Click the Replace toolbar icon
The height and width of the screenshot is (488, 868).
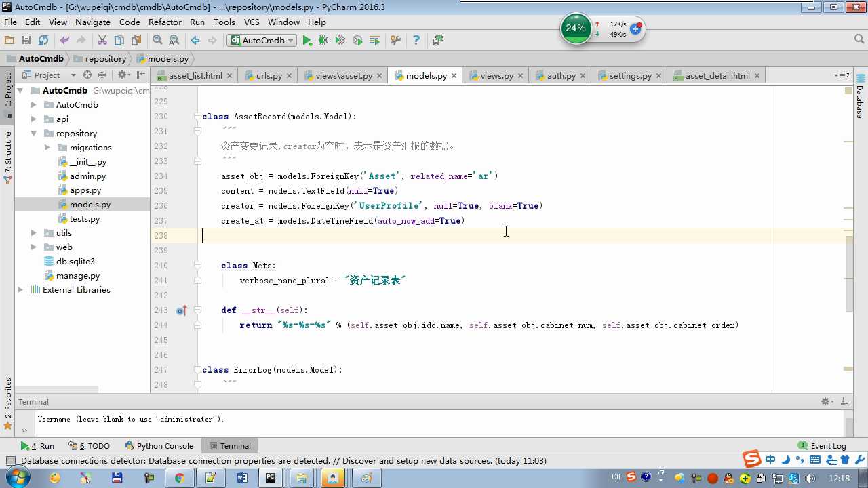click(174, 41)
